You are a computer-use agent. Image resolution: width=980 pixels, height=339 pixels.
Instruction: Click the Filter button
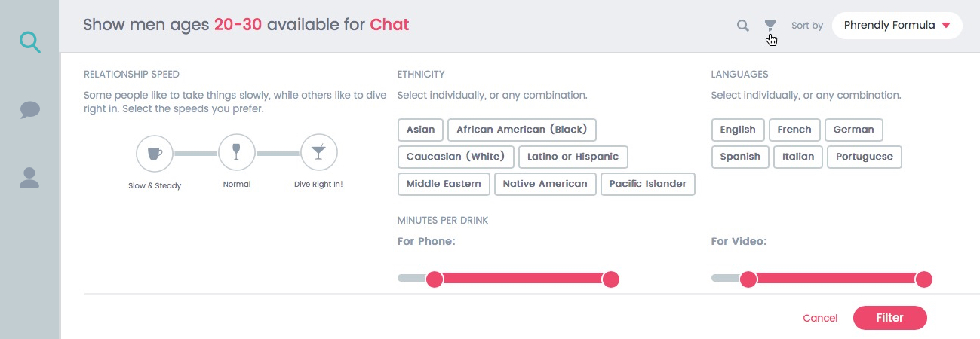pos(890,318)
